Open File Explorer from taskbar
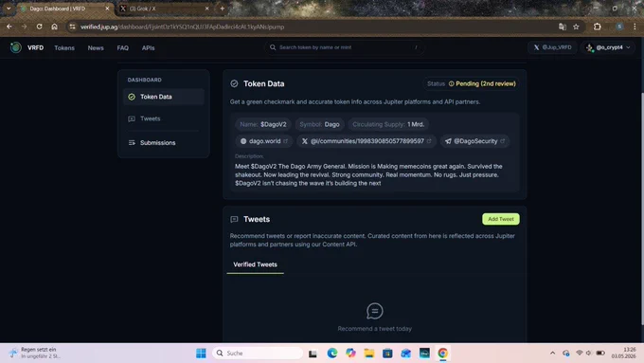This screenshot has width=644, height=363. (x=368, y=354)
